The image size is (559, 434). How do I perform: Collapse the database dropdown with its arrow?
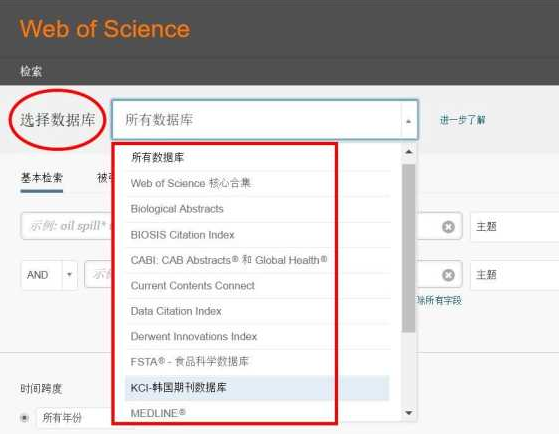click(x=409, y=121)
